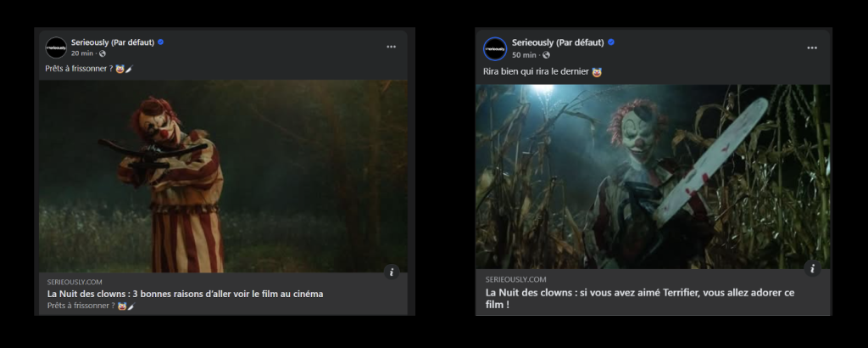
Task: Open the right post's three-dot options menu
Action: tap(813, 48)
